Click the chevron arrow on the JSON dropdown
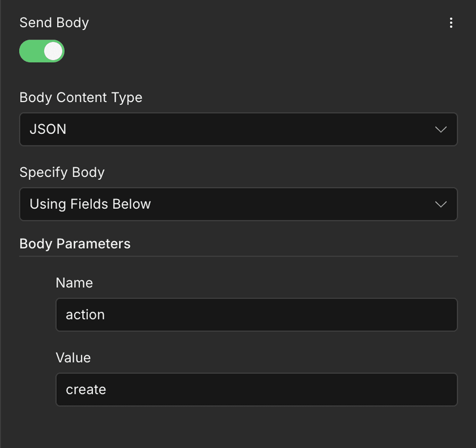The height and width of the screenshot is (448, 476). pos(441,129)
